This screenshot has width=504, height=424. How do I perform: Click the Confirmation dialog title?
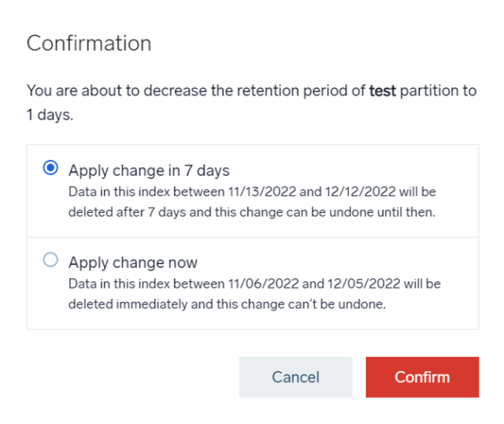point(89,43)
